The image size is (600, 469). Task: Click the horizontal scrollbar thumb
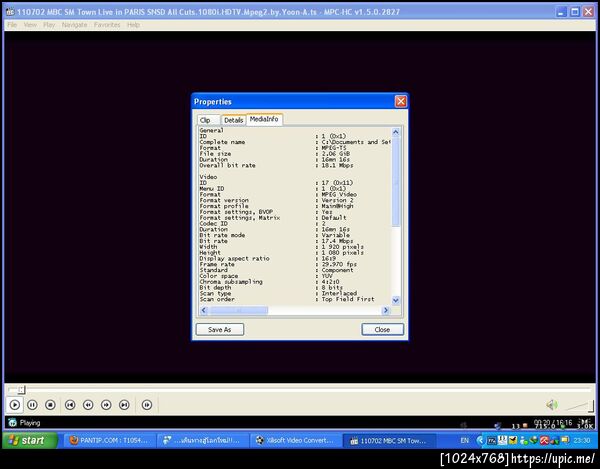click(238, 310)
